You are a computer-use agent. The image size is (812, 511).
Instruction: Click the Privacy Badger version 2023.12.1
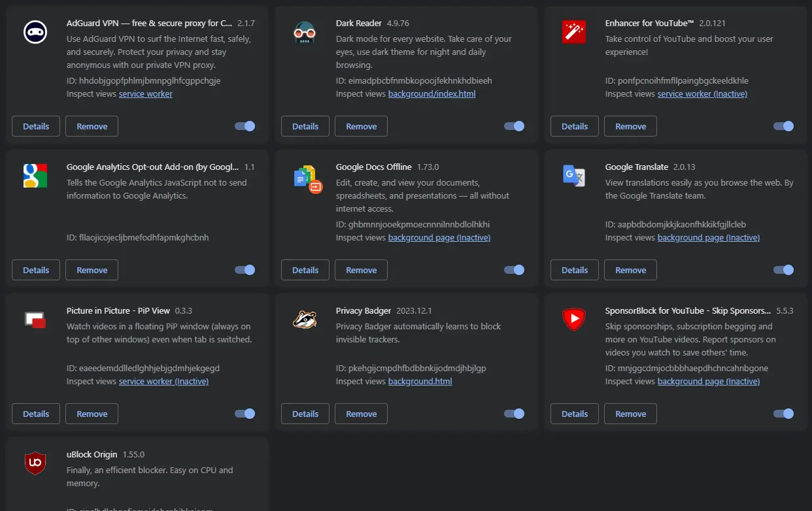pyautogui.click(x=414, y=310)
